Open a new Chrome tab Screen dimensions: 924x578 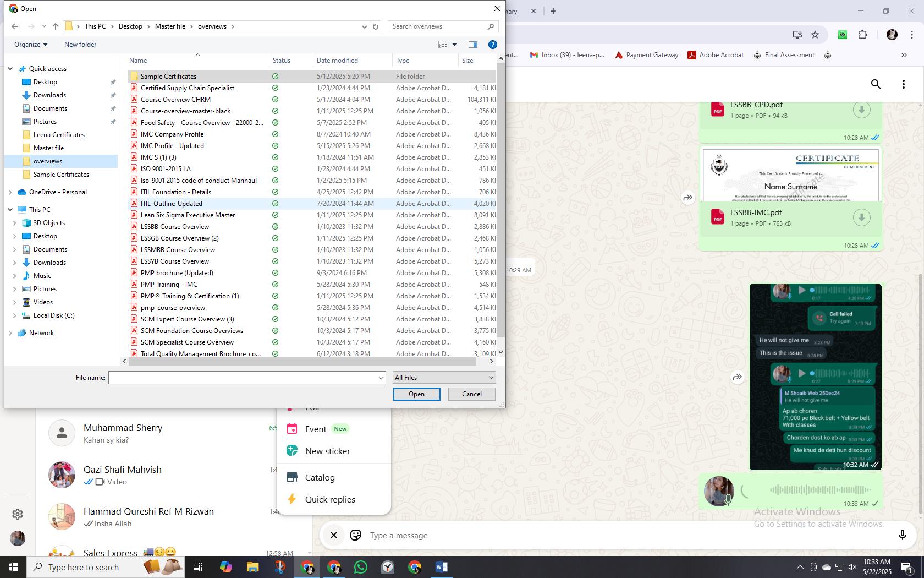click(553, 11)
